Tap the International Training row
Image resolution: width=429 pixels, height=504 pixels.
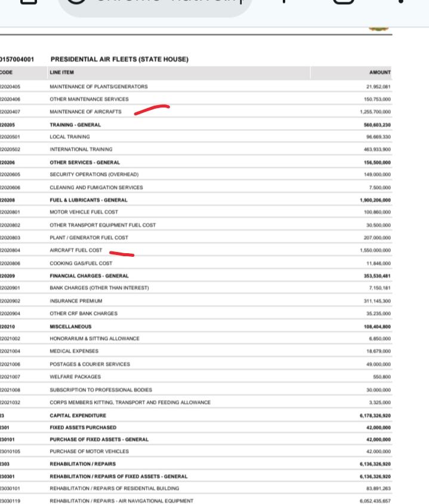81,149
